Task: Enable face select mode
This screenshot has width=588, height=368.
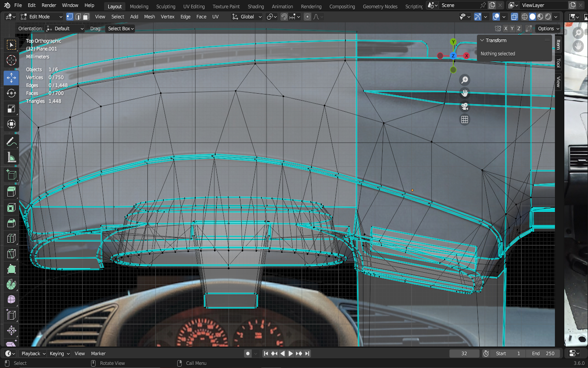Action: click(86, 17)
